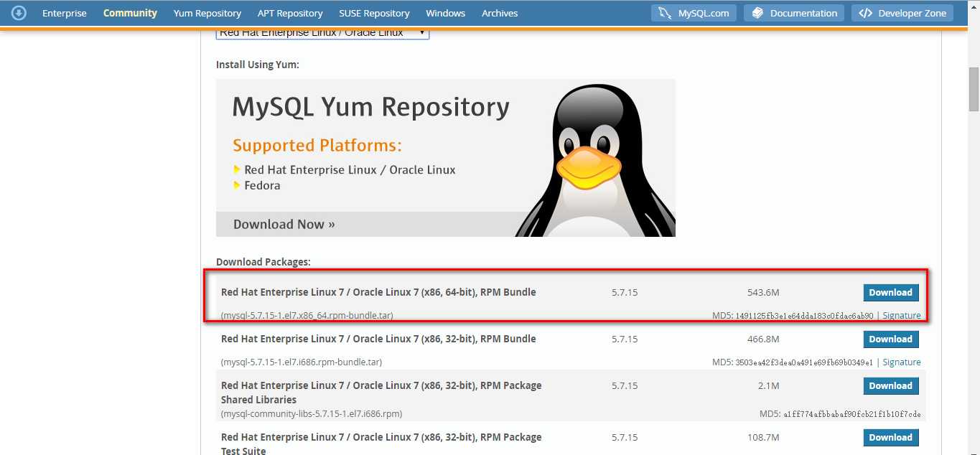Click the 543.6M size value

pos(763,292)
